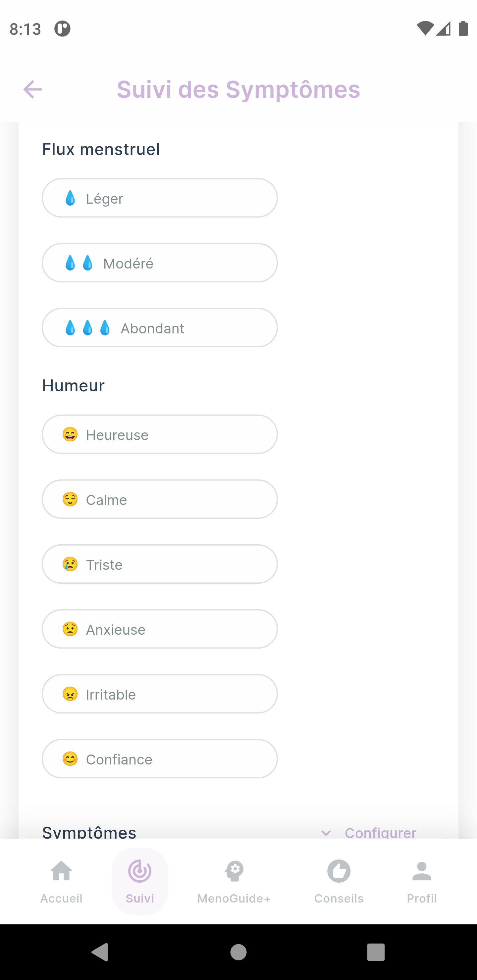Expand the chevron beside Configurer
477x980 pixels.
point(326,833)
